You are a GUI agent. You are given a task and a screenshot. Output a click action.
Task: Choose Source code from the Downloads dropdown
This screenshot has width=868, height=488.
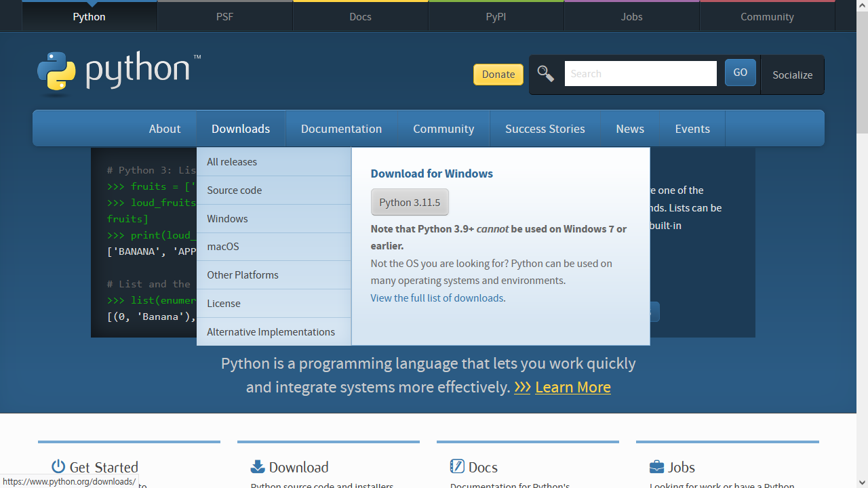click(x=274, y=190)
